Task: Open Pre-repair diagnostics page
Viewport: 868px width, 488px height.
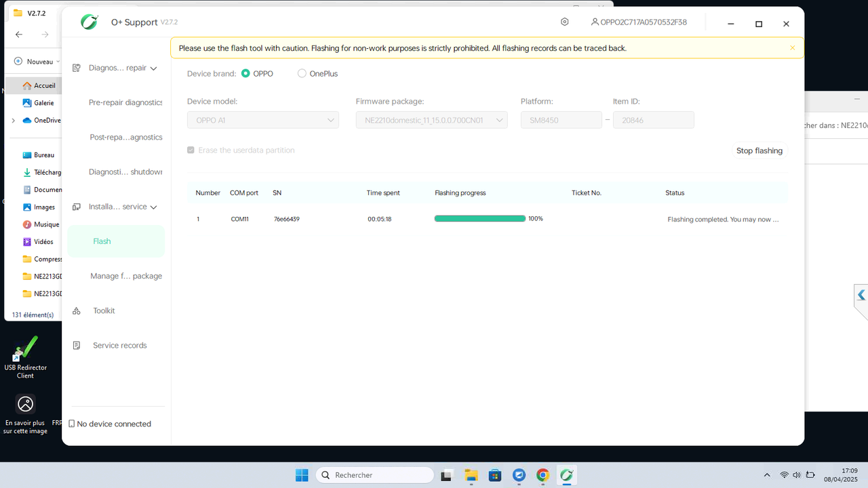Action: [125, 102]
